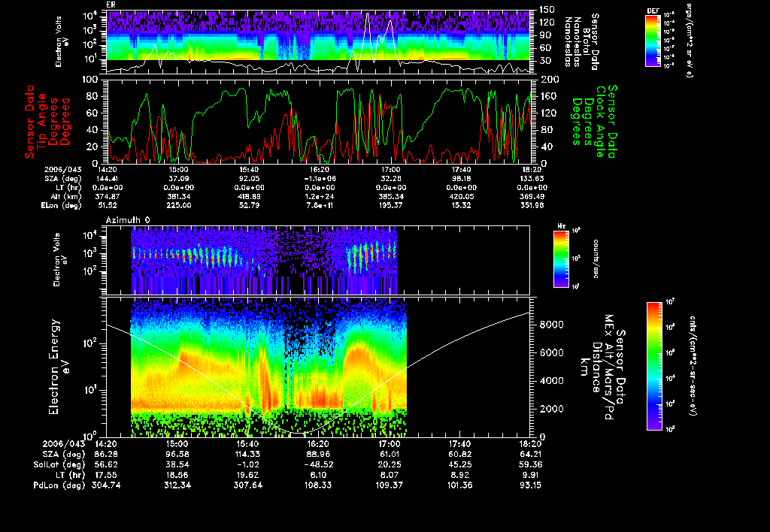The image size is (770, 532).
Task: Click the 'ELon (deg)' row label
Action: click(62, 205)
